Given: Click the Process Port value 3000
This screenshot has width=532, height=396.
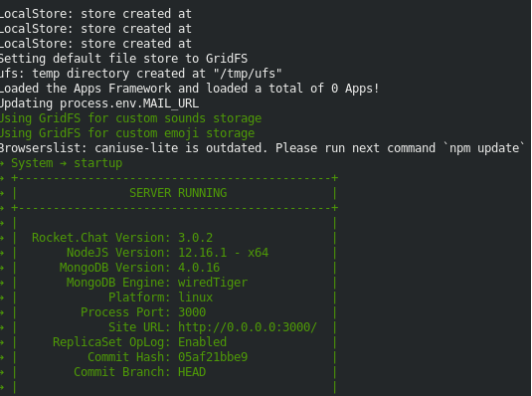Looking at the screenshot, I should (192, 312).
